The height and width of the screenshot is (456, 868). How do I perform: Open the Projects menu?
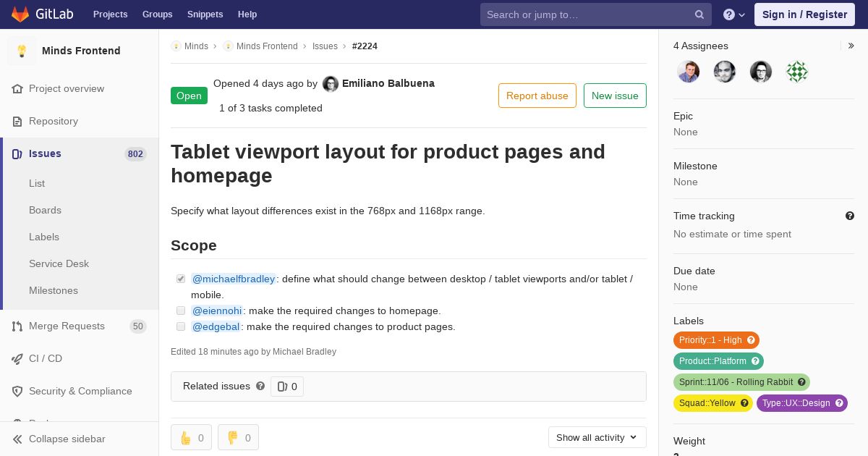[x=110, y=14]
